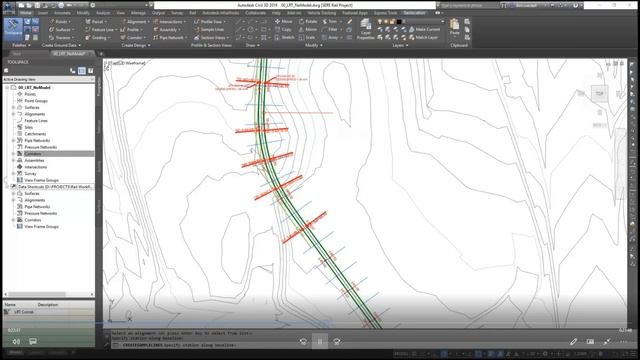Click the Profile tool
Image resolution: width=640 pixels, height=360 pixels.
pos(131,30)
